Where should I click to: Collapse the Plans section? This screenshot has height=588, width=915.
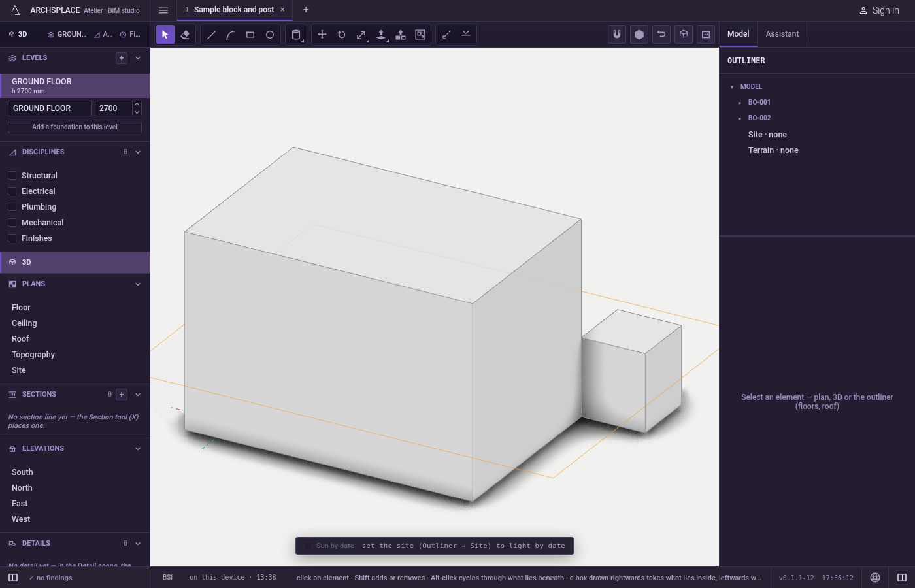138,284
